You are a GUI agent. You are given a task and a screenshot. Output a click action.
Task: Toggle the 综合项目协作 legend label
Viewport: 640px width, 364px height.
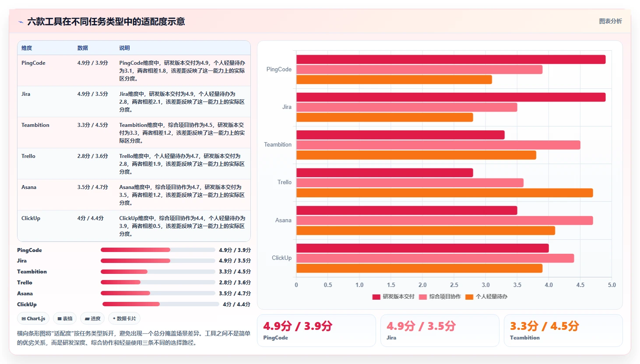point(445,297)
